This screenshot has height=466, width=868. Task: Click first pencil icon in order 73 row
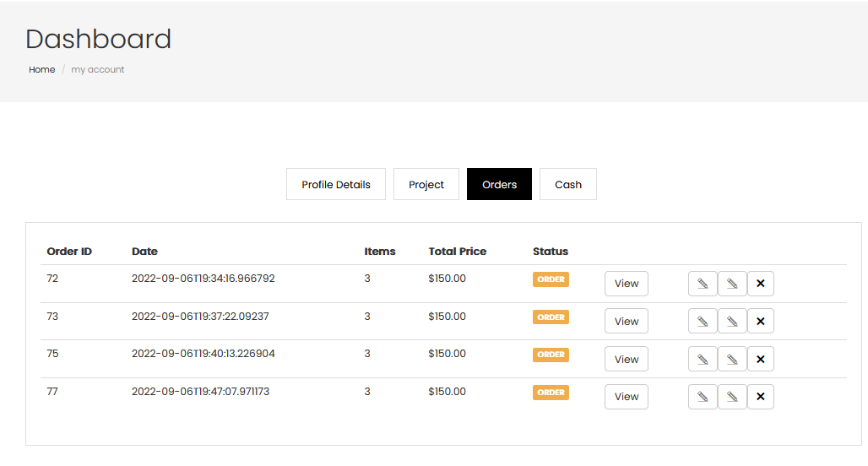pyautogui.click(x=703, y=321)
